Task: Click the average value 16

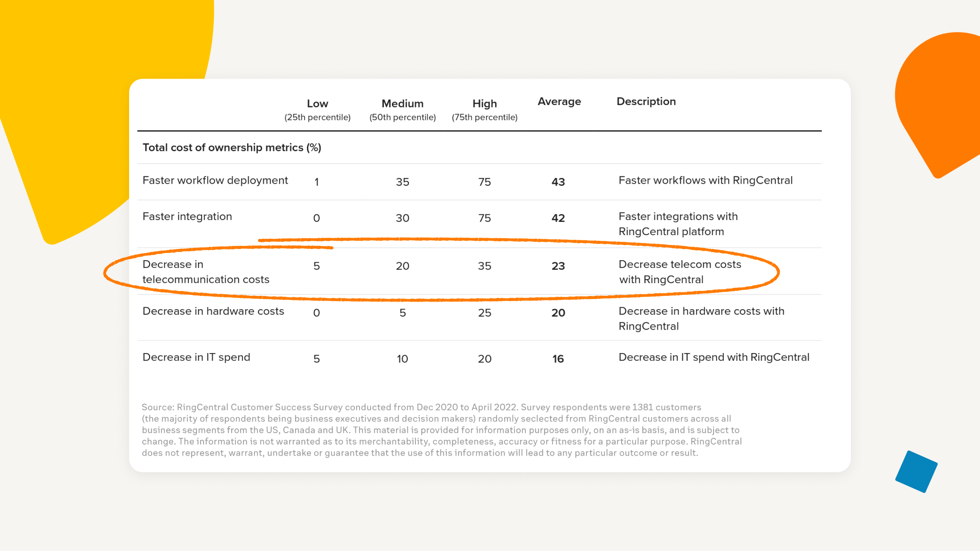Action: tap(558, 359)
